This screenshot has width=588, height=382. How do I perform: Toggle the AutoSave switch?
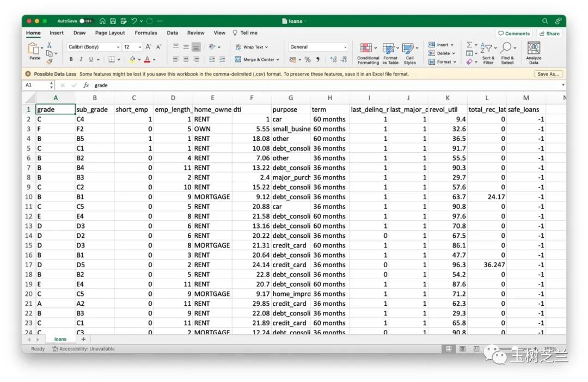[86, 21]
